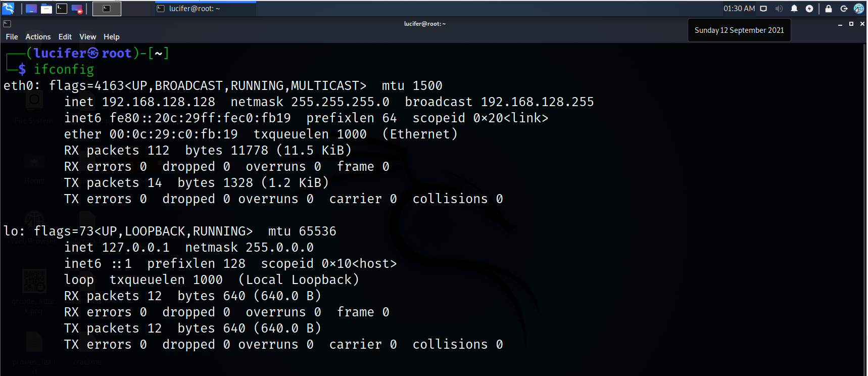Click the show desktop panel icon
The height and width of the screenshot is (376, 868).
[31, 9]
